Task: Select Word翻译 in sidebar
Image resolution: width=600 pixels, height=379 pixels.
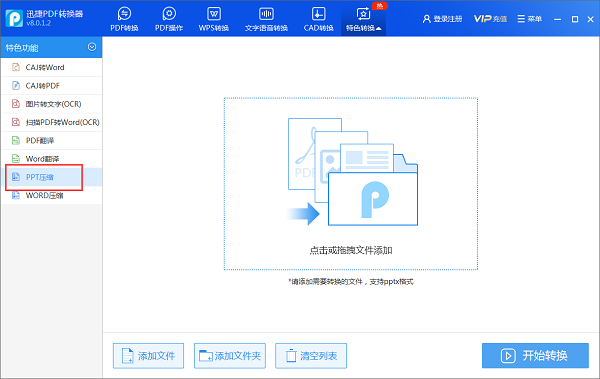Action: (51, 158)
